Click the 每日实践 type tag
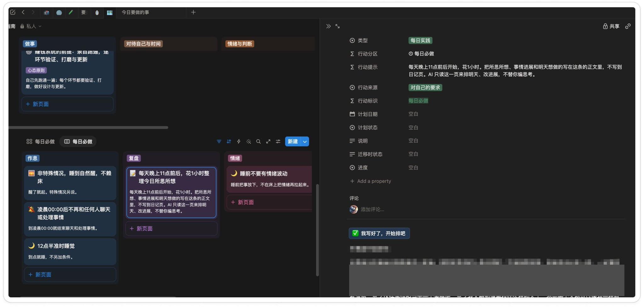The width and height of the screenshot is (644, 307). coord(420,41)
